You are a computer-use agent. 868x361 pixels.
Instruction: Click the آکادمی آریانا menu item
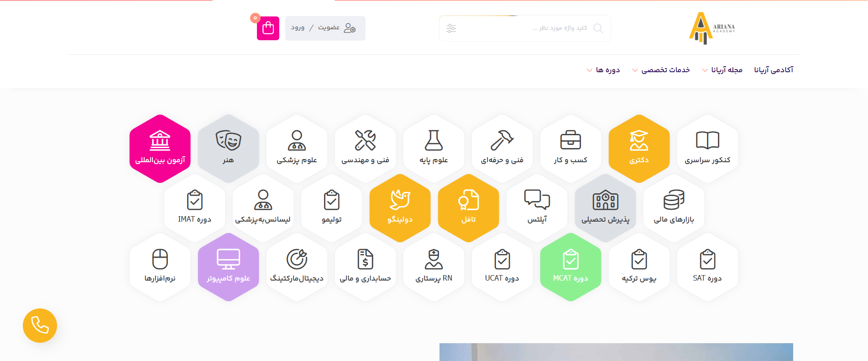click(x=774, y=70)
